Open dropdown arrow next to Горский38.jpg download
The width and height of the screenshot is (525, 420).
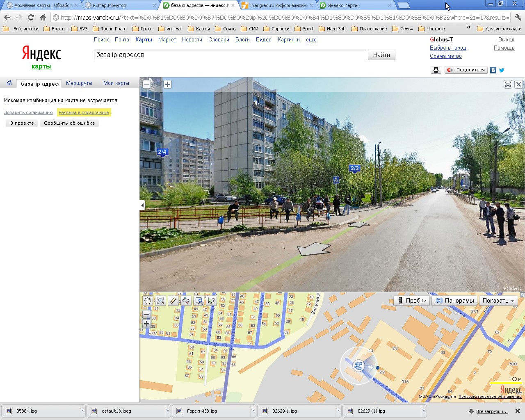253,411
